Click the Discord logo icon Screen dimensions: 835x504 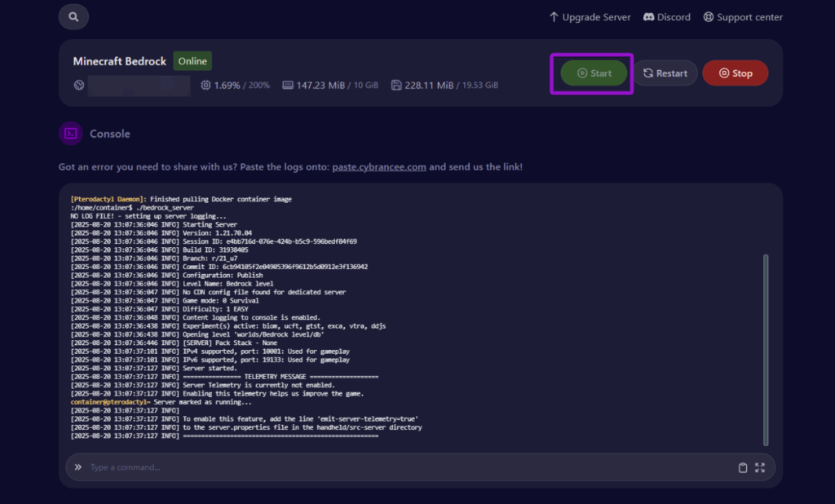648,17
